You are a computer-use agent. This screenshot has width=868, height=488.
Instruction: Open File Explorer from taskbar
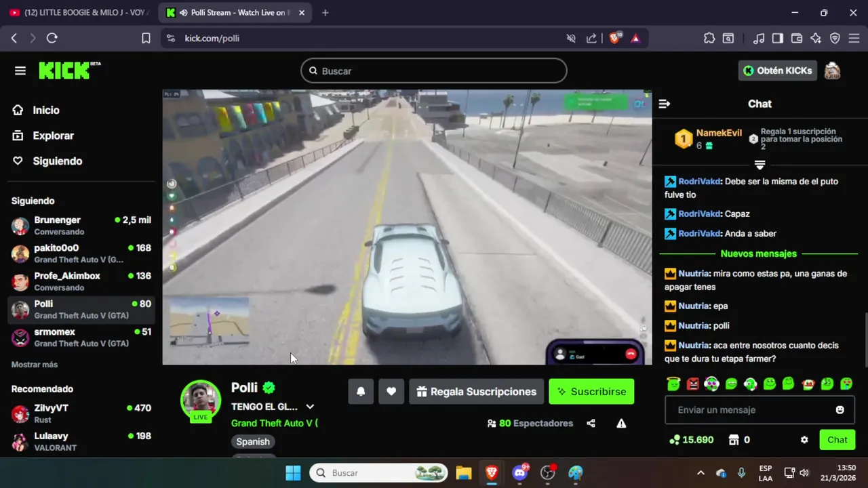[464, 473]
